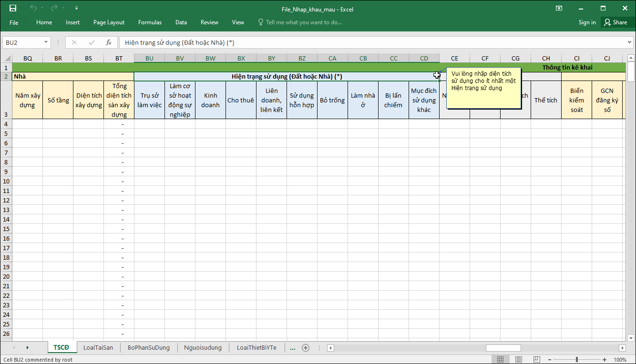636x364 pixels.
Task: Click the Undo arrow icon
Action: click(33, 8)
